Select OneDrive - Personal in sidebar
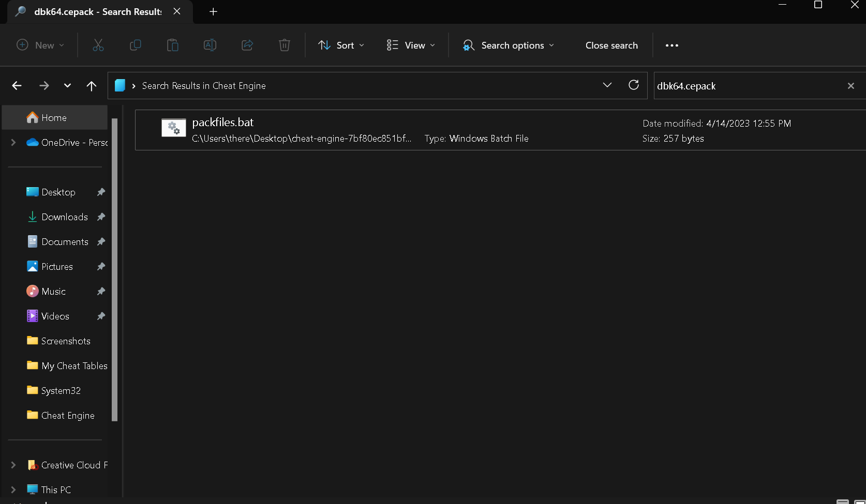This screenshot has height=504, width=866. (x=67, y=143)
